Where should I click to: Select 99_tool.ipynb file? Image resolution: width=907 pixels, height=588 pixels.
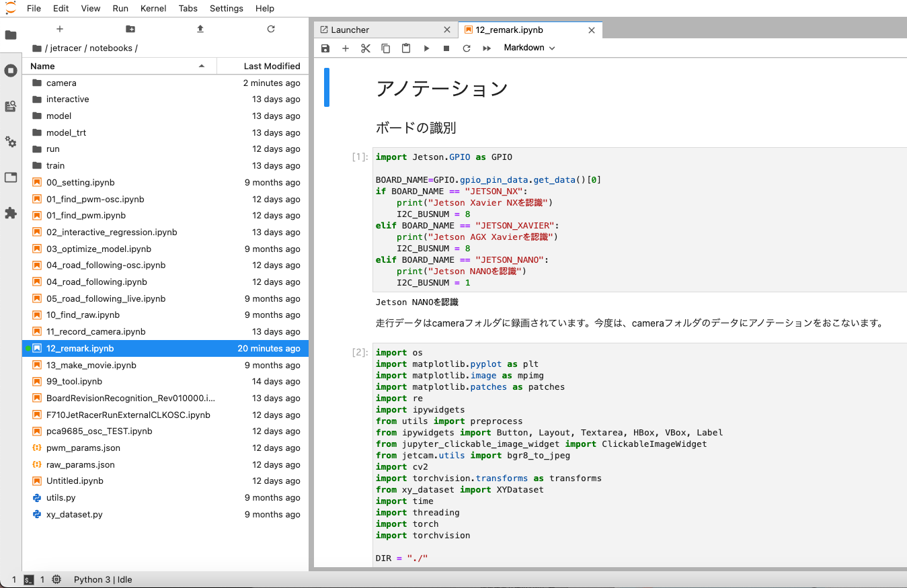165,381
